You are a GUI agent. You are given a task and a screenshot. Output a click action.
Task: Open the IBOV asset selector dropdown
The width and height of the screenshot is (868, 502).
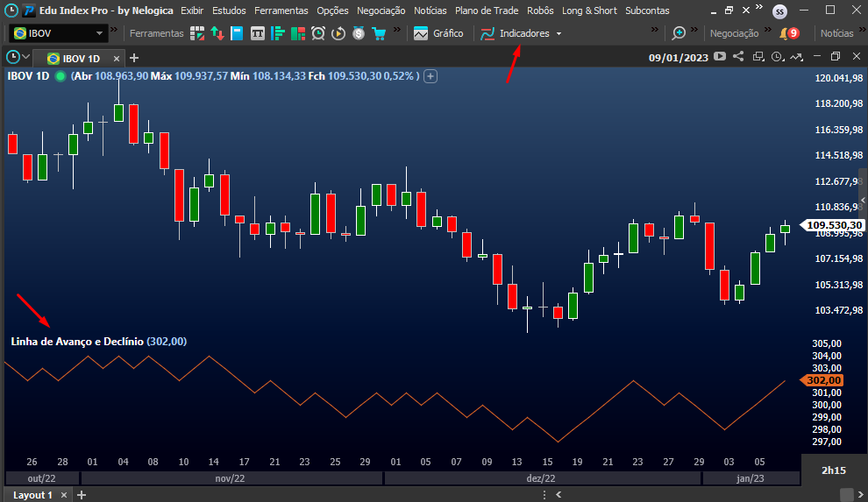(x=100, y=33)
